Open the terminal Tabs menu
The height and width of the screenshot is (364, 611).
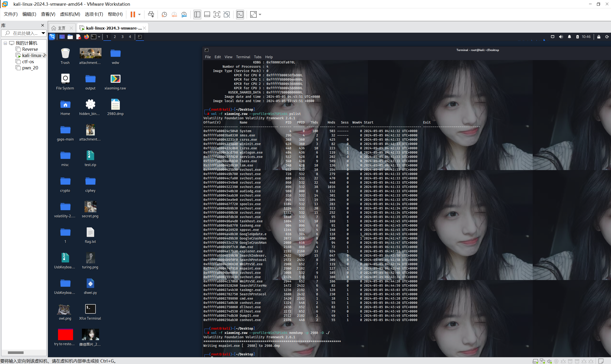pos(258,57)
